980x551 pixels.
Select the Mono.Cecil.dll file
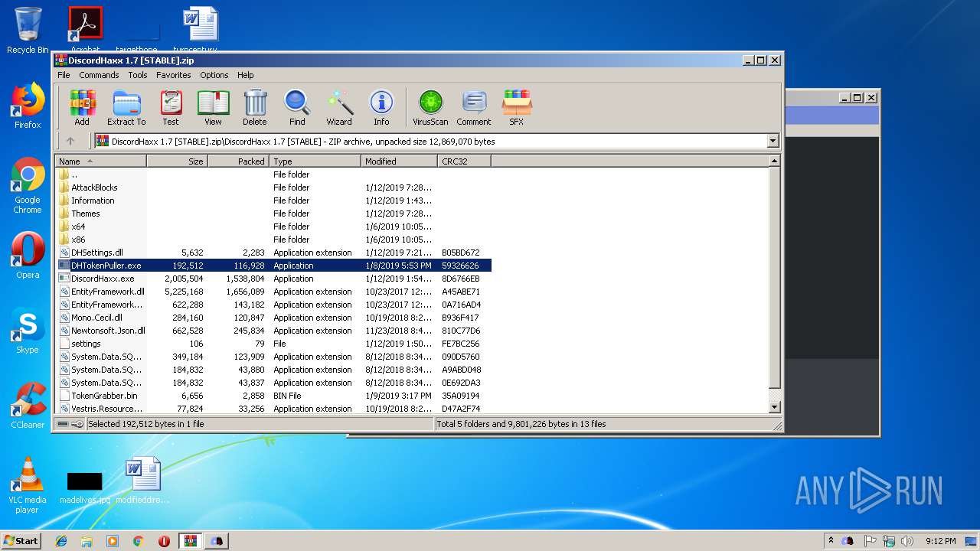click(96, 318)
